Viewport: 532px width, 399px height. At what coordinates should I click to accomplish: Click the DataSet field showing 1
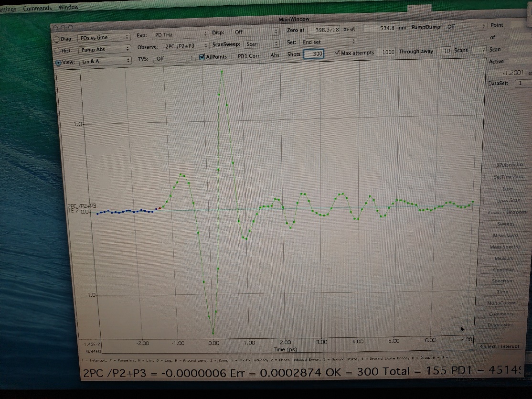pyautogui.click(x=523, y=83)
